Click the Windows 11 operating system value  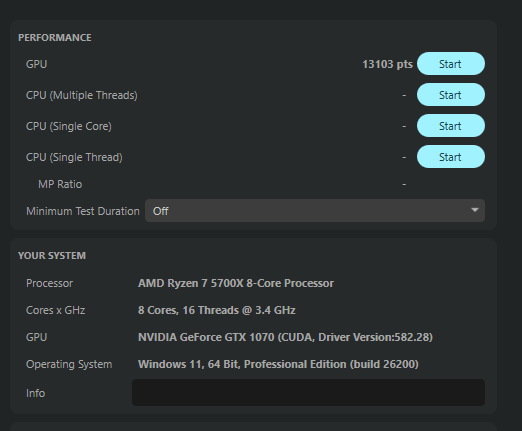278,364
